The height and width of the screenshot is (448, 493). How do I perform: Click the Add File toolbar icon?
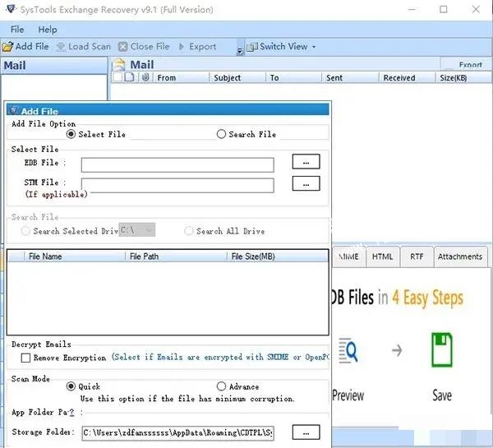7,47
